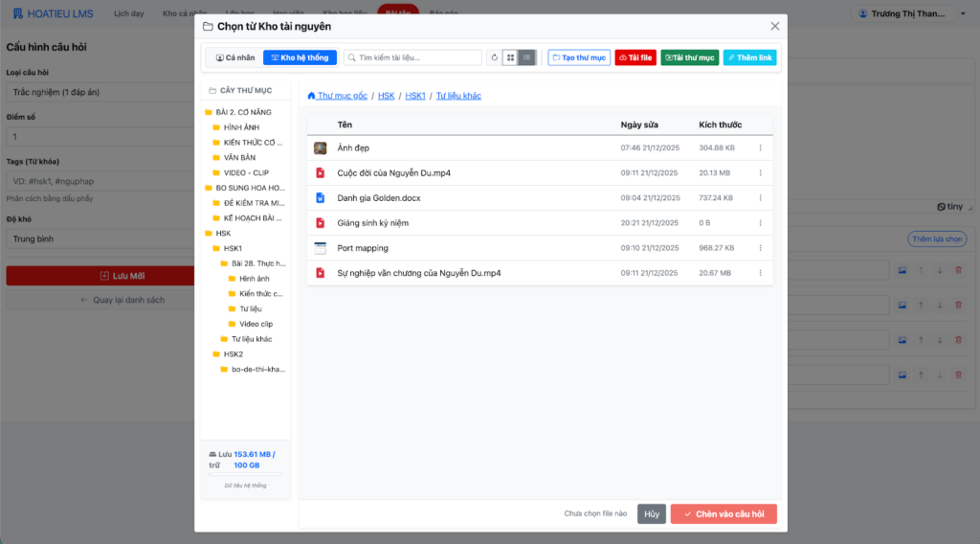The width and height of the screenshot is (980, 544).
Task: Click the Tạo thư mục button
Action: point(579,57)
